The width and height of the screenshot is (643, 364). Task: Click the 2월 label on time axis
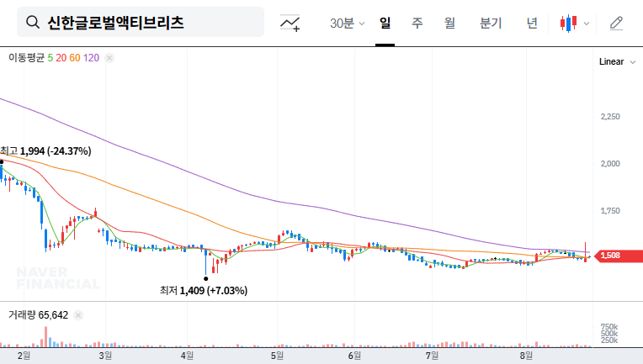point(24,356)
